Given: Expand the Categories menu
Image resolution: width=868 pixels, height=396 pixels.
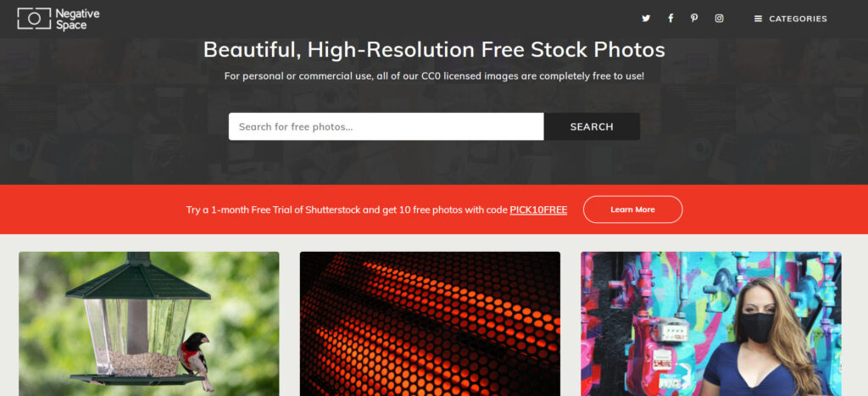Looking at the screenshot, I should pyautogui.click(x=791, y=19).
